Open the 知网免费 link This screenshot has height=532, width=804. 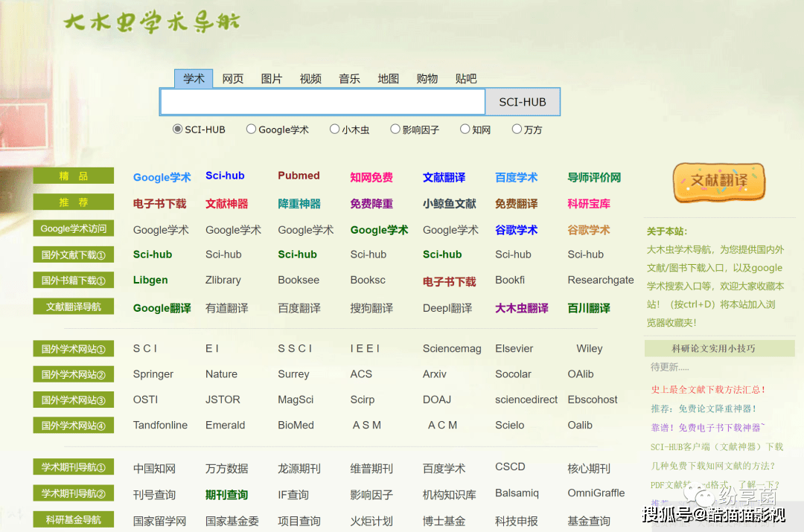coord(371,178)
